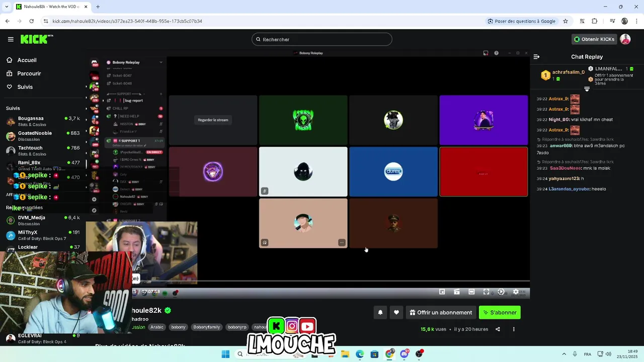Open Bougassaa channel in followed list
The image size is (644, 362).
[43, 121]
